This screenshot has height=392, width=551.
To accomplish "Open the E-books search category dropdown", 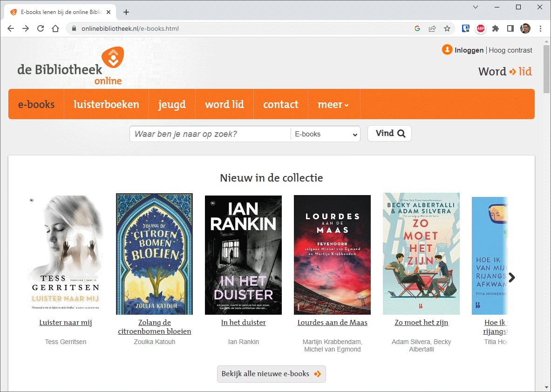I will click(326, 134).
